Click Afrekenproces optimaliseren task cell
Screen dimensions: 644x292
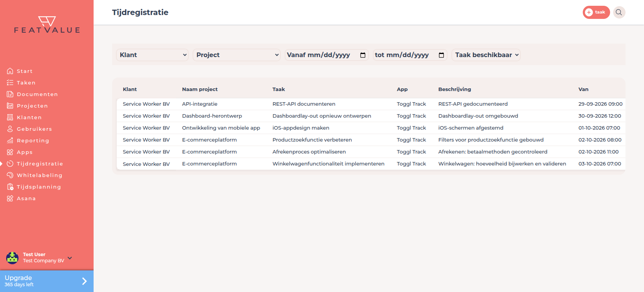coord(309,152)
